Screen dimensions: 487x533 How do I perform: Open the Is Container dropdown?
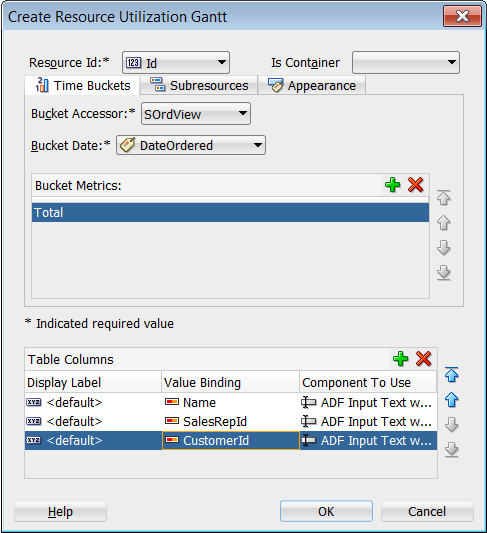click(406, 63)
